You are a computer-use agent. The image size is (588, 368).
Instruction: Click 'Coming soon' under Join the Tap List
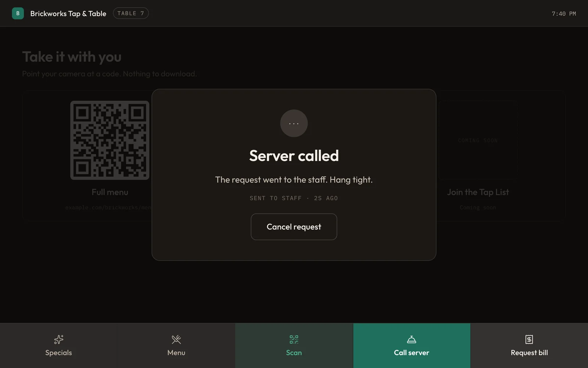478,208
